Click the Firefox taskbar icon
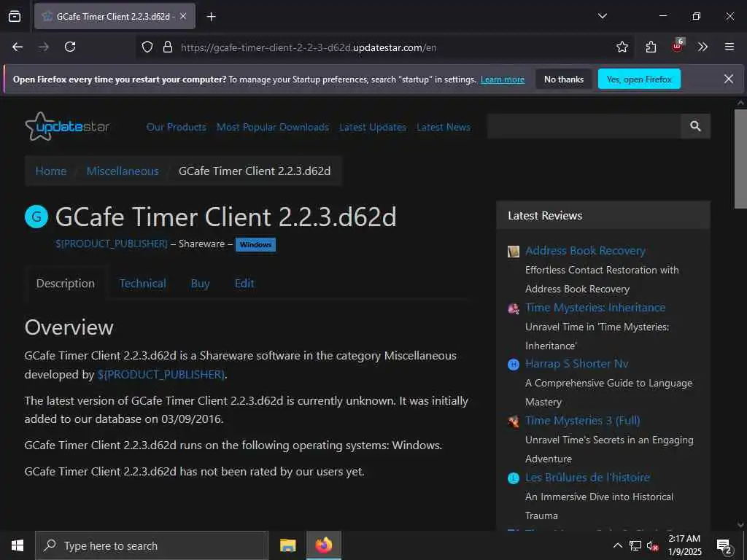 click(323, 545)
